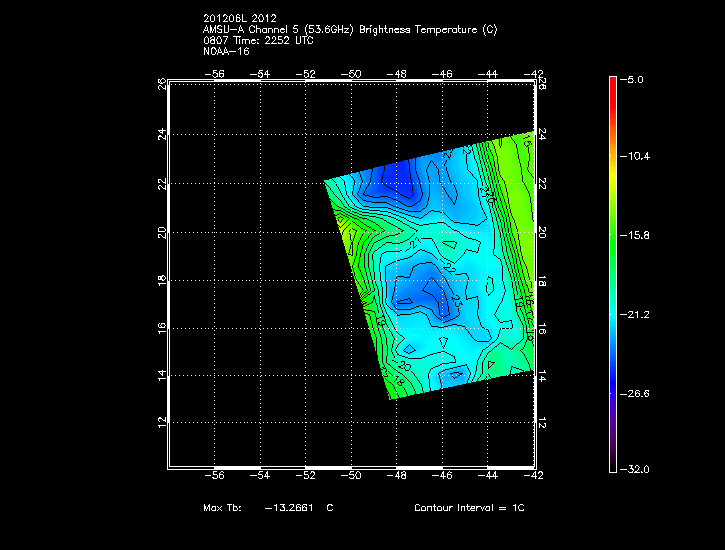Viewport: 725px width, 550px height.
Task: Click the red top end of the colorbar
Action: coord(612,83)
